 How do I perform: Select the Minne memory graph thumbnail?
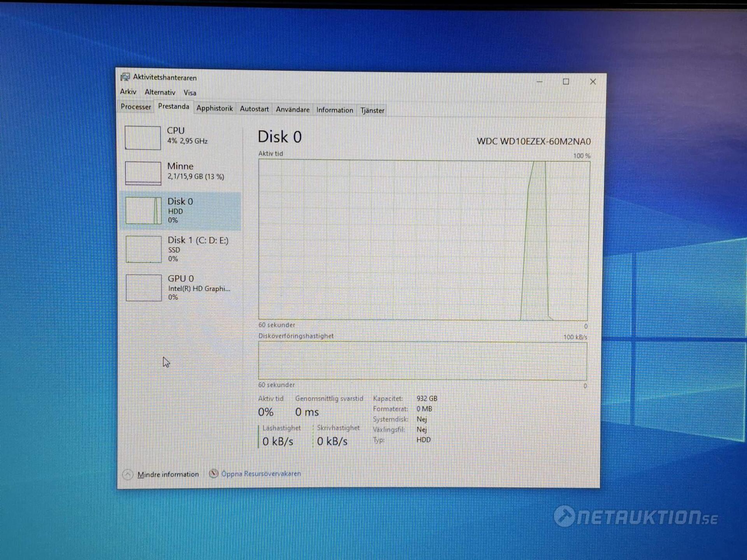click(143, 173)
